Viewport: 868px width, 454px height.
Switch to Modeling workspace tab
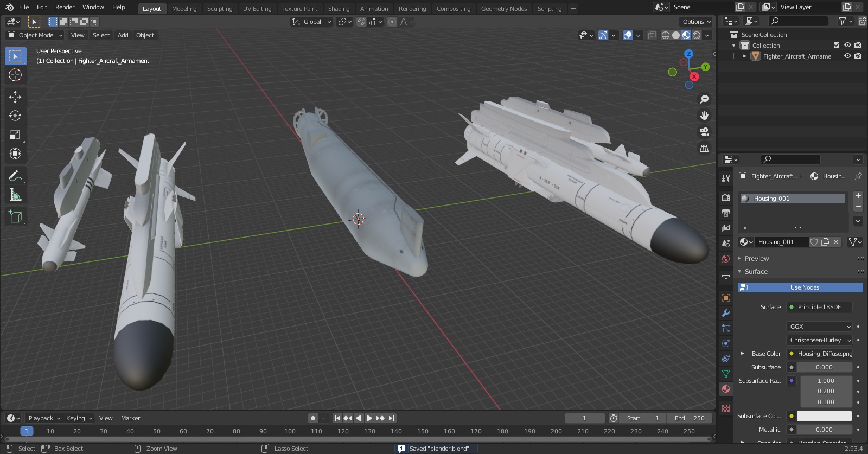click(184, 9)
